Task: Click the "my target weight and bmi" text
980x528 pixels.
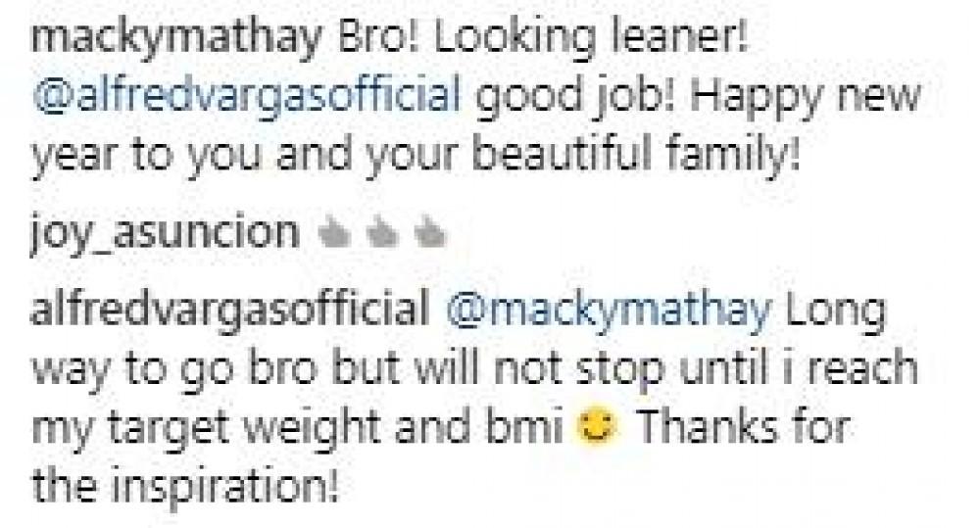Action: [x=298, y=429]
